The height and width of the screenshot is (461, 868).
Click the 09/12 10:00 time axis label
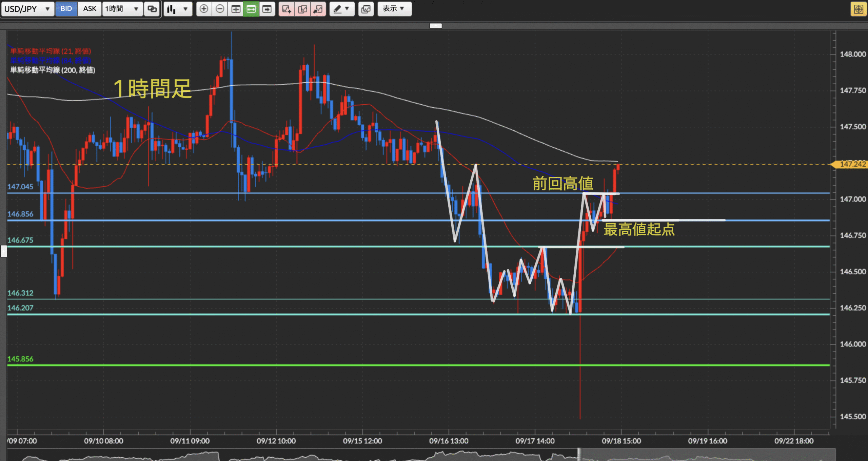click(x=276, y=441)
